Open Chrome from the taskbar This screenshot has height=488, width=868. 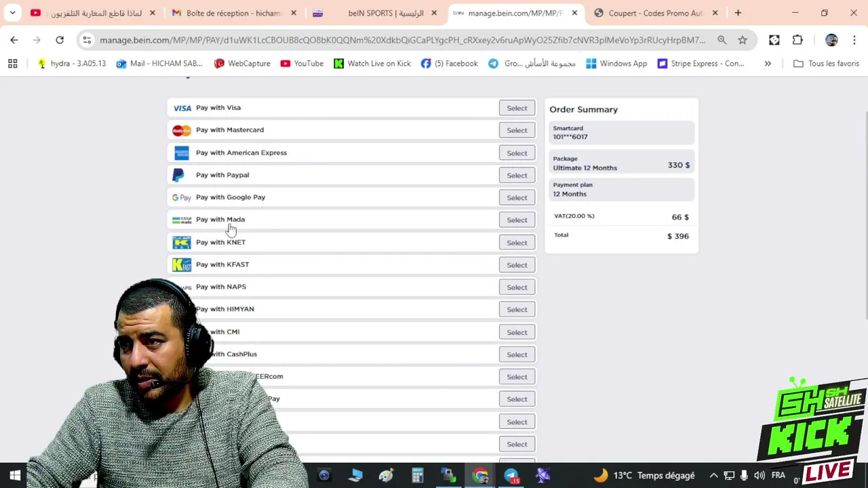480,476
